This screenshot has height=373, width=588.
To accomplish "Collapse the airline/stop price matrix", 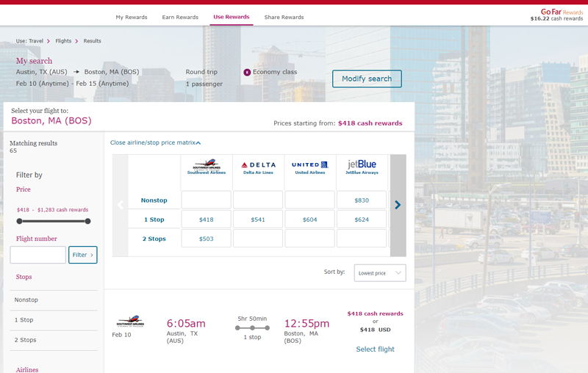I will (x=155, y=142).
